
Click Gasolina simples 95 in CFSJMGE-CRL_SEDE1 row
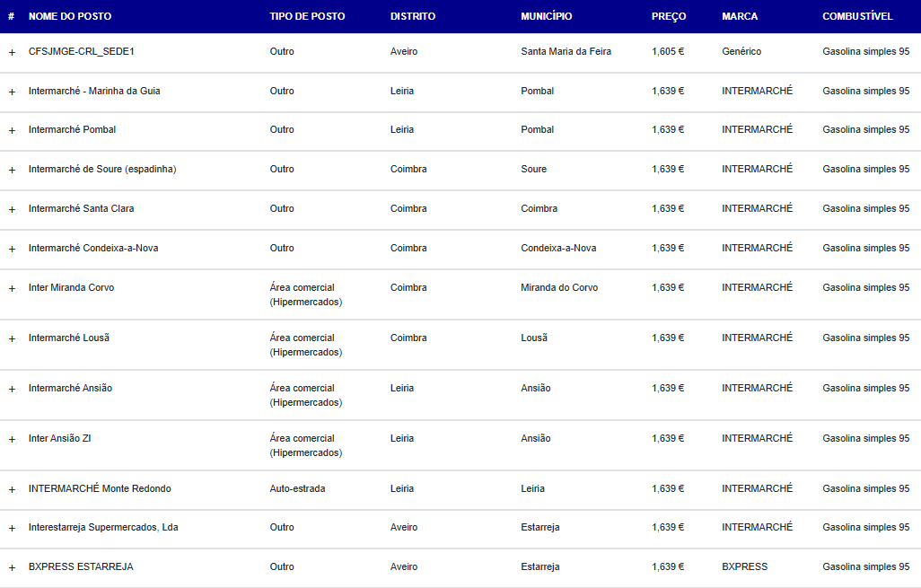(865, 52)
